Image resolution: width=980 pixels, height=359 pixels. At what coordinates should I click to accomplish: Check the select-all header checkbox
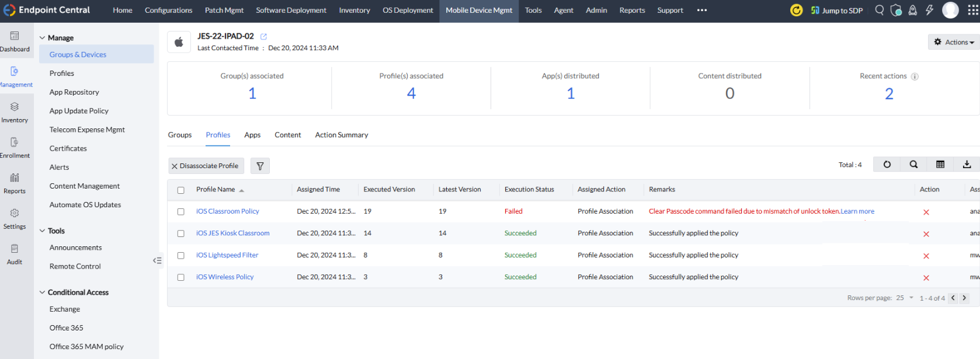click(x=181, y=190)
